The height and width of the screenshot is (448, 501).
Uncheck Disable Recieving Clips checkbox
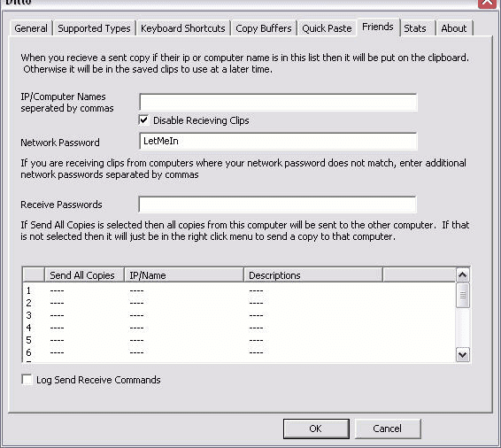(x=143, y=120)
